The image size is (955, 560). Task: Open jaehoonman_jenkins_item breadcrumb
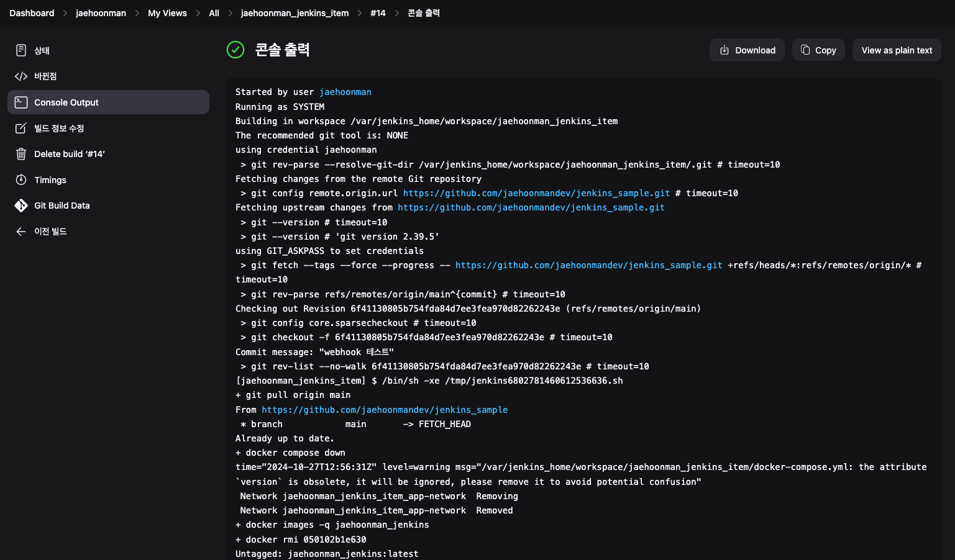point(295,13)
